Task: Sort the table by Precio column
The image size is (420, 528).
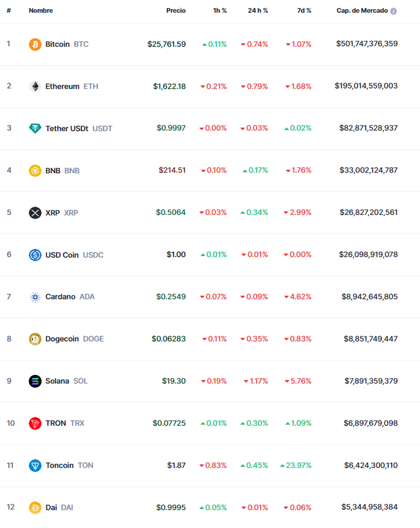Action: 176,11
